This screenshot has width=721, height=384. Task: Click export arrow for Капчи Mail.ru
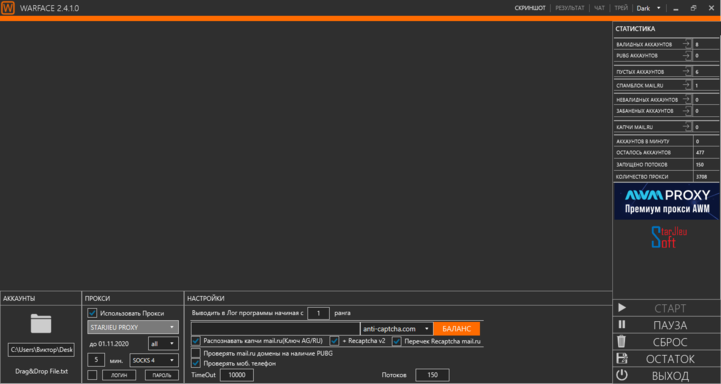point(686,126)
